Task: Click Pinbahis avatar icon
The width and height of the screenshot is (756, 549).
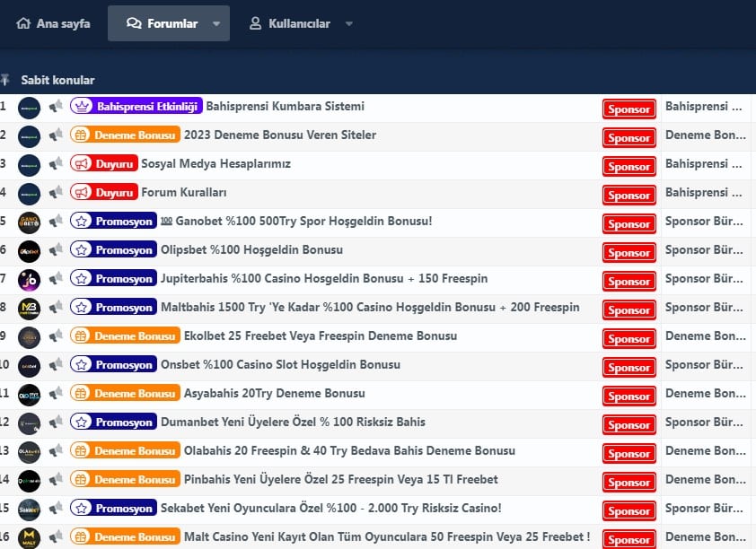Action: point(29,481)
